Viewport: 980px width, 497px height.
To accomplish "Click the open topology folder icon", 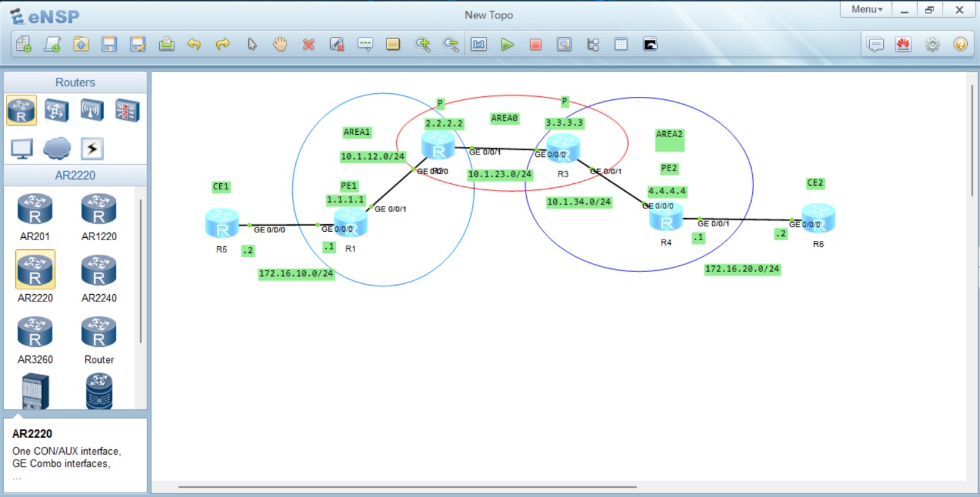I will coord(81,44).
